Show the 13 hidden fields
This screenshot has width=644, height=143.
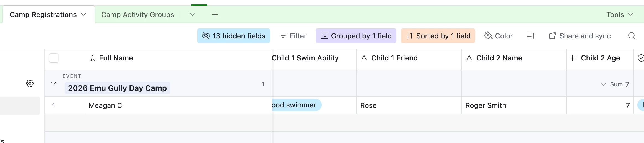coord(233,36)
